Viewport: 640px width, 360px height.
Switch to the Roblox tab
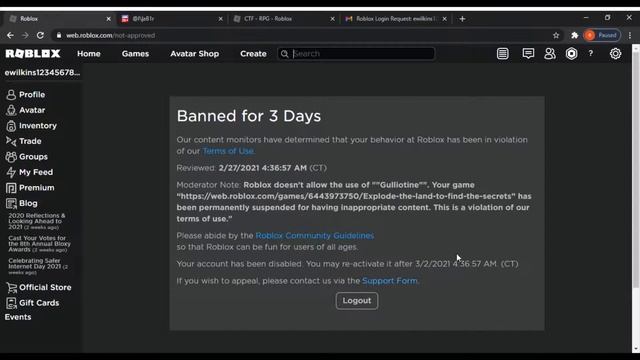(x=60, y=19)
